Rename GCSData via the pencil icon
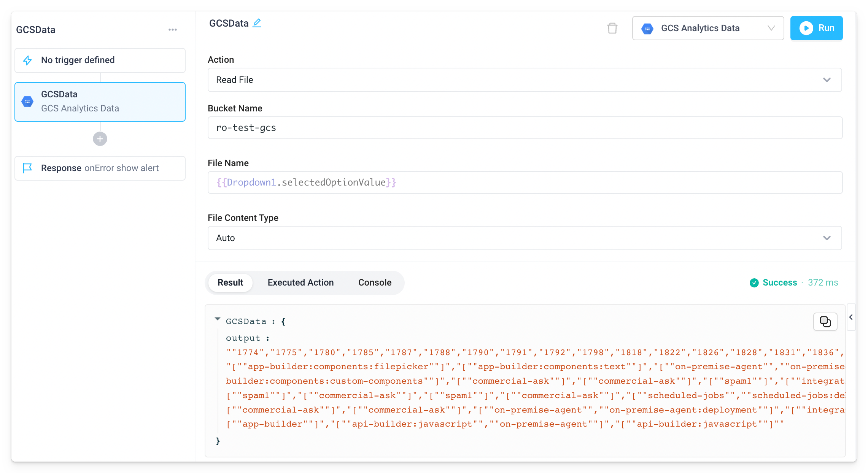The height and width of the screenshot is (473, 868). (x=257, y=23)
